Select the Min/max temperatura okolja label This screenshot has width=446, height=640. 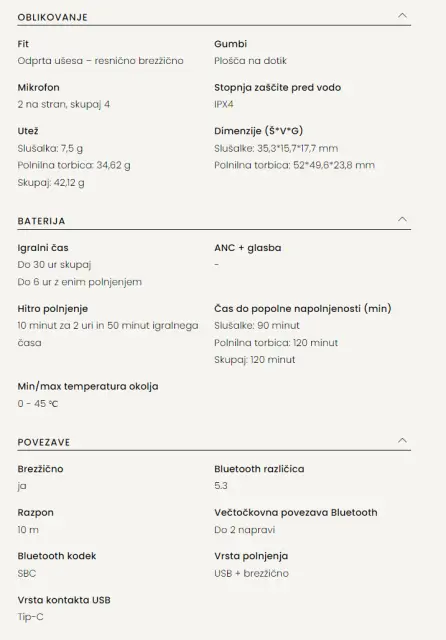point(88,386)
